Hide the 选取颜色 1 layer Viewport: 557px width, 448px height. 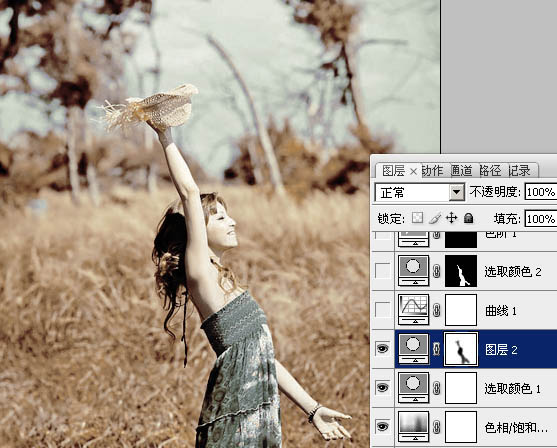click(383, 387)
